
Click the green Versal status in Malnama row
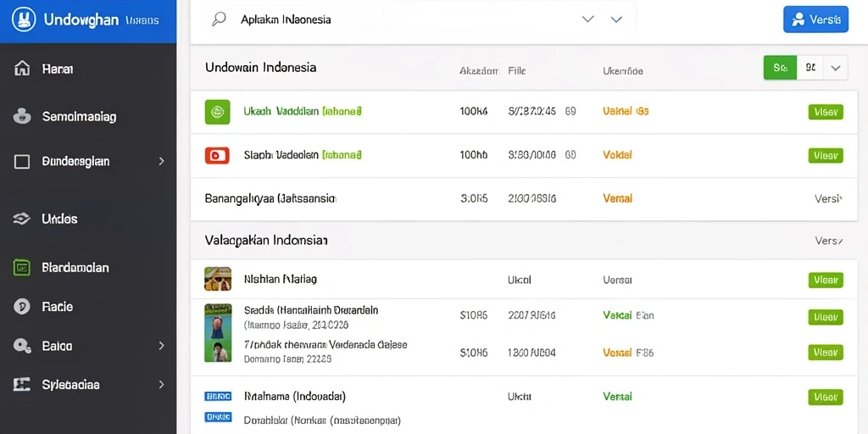(x=617, y=397)
